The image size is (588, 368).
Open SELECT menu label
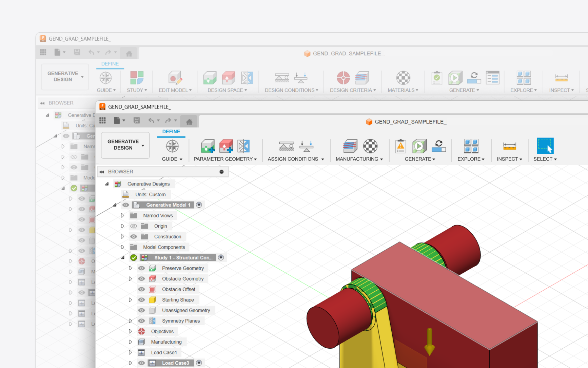pyautogui.click(x=545, y=159)
